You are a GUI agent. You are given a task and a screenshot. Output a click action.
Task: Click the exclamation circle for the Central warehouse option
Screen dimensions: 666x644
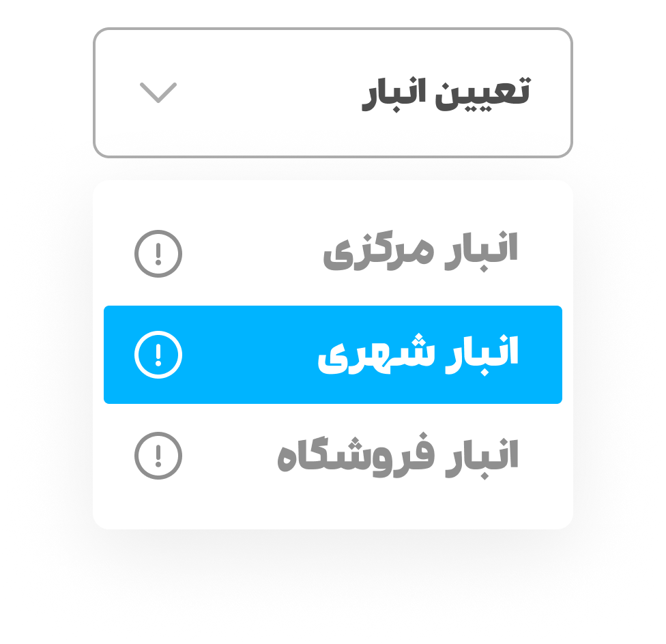pos(158,254)
